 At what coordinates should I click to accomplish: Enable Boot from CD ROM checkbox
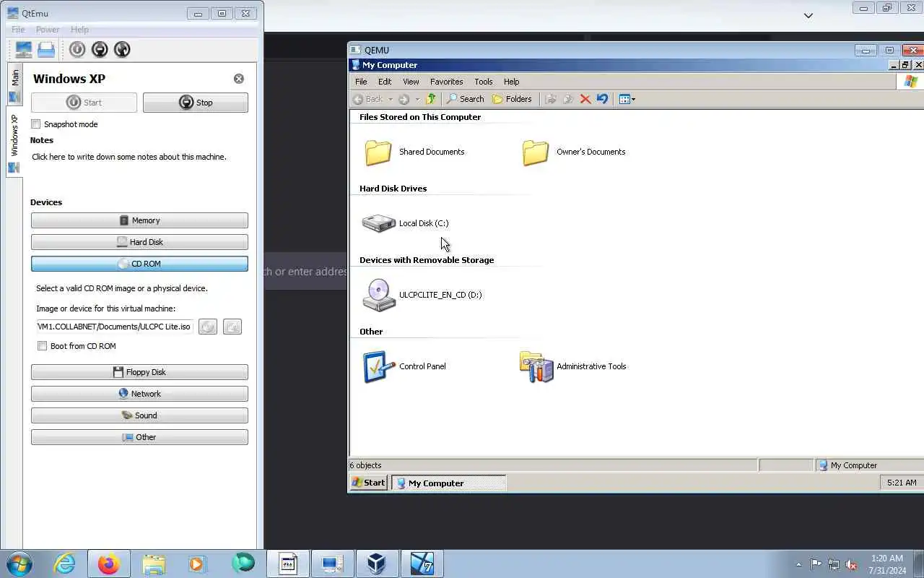(x=43, y=346)
